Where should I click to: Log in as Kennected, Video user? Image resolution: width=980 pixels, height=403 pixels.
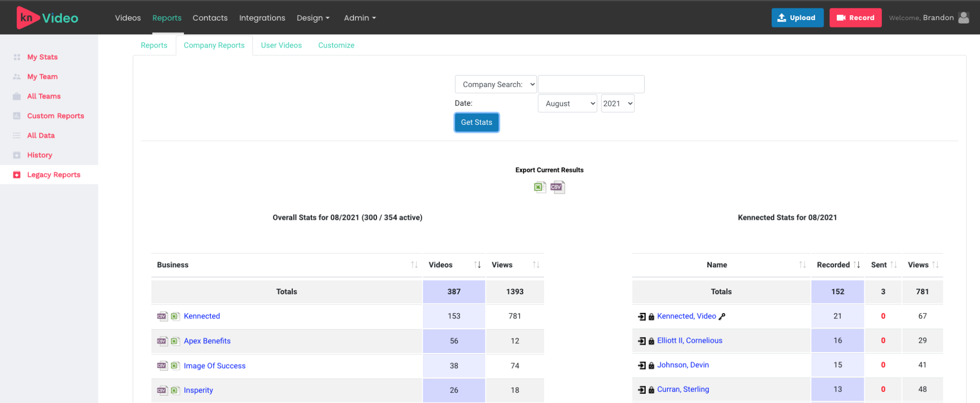pos(642,316)
